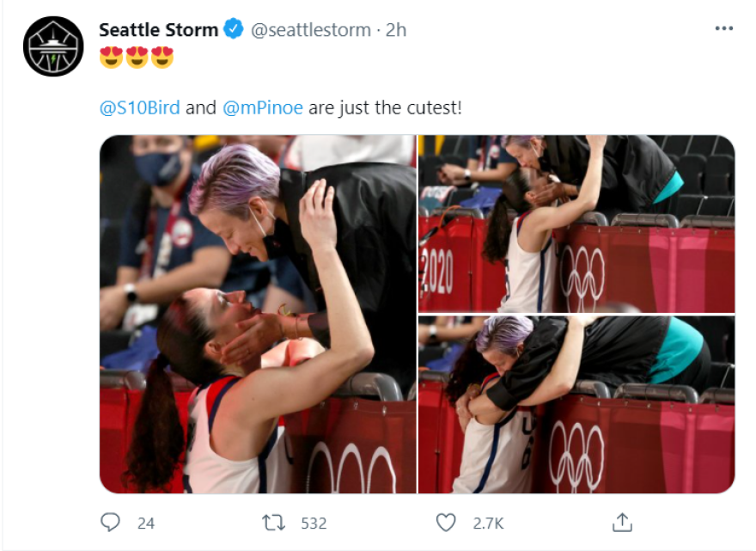Click the text 'are just the cutest!'
Screen dimensions: 756x551
pos(385,107)
